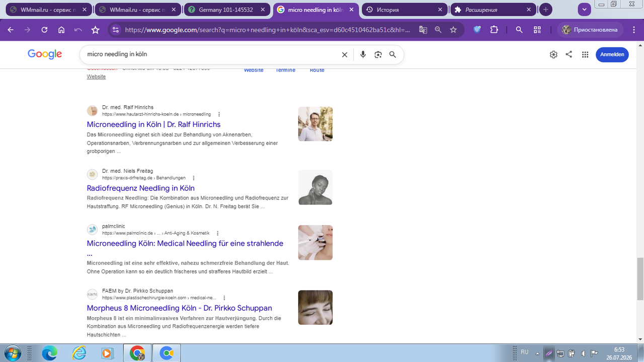
Task: Click the palmclinic site favicon
Action: click(92, 230)
